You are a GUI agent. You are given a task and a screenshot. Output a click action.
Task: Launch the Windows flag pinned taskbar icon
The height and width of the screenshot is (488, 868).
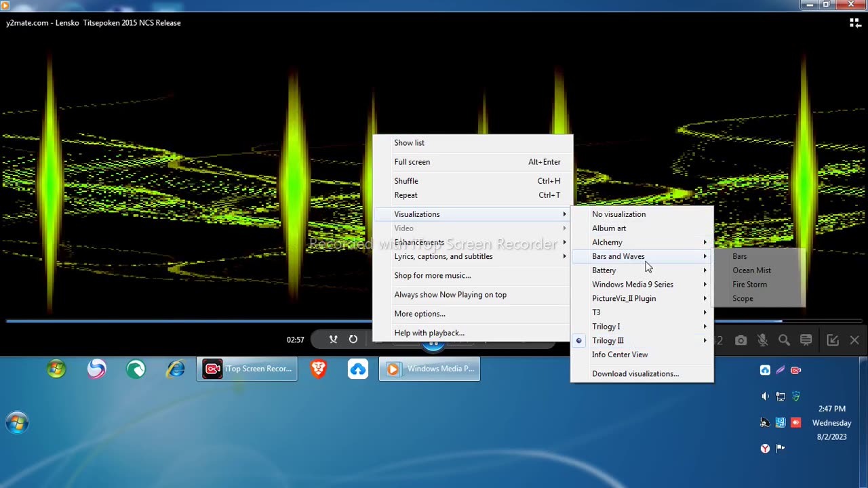click(x=56, y=369)
